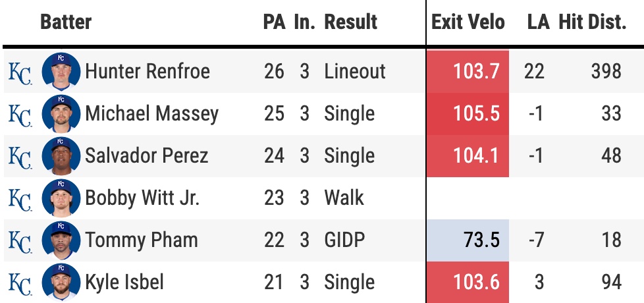The width and height of the screenshot is (644, 303).
Task: Sort by the PA column header
Action: pyautogui.click(x=273, y=22)
